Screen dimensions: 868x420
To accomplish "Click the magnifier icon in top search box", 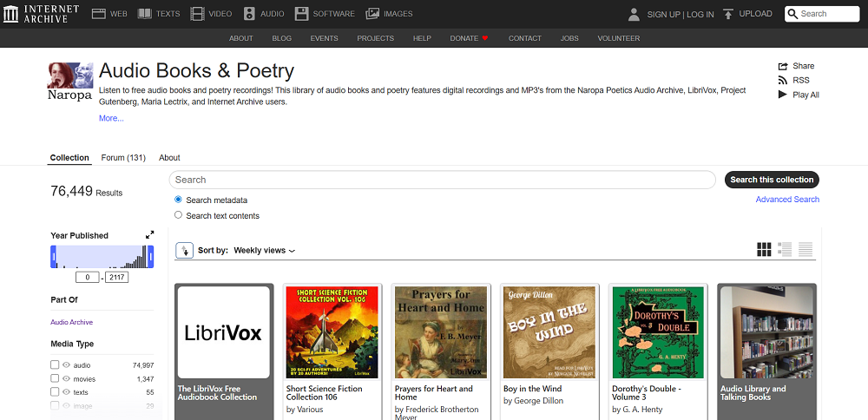I will coord(792,14).
